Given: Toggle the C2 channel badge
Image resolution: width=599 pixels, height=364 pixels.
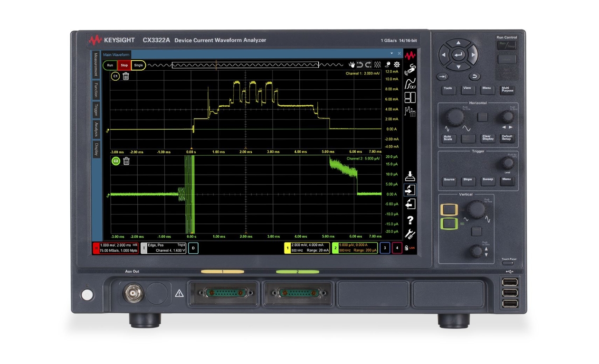Looking at the screenshot, I should point(115,161).
